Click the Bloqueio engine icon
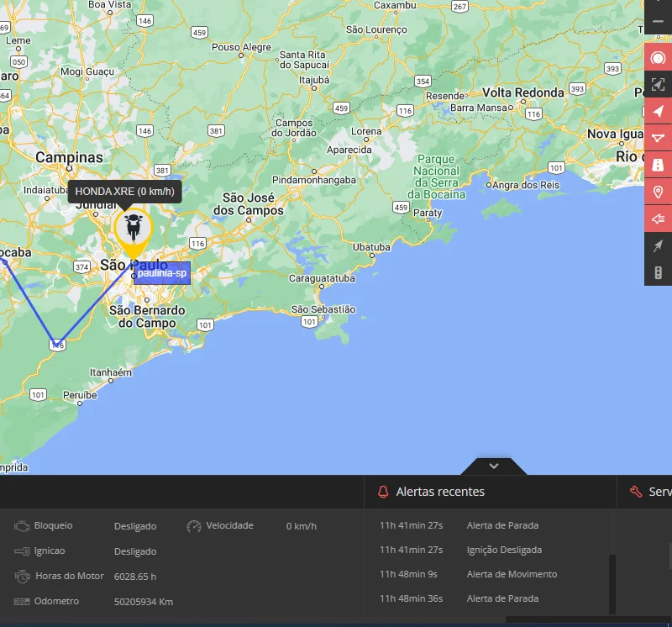 pyautogui.click(x=22, y=526)
